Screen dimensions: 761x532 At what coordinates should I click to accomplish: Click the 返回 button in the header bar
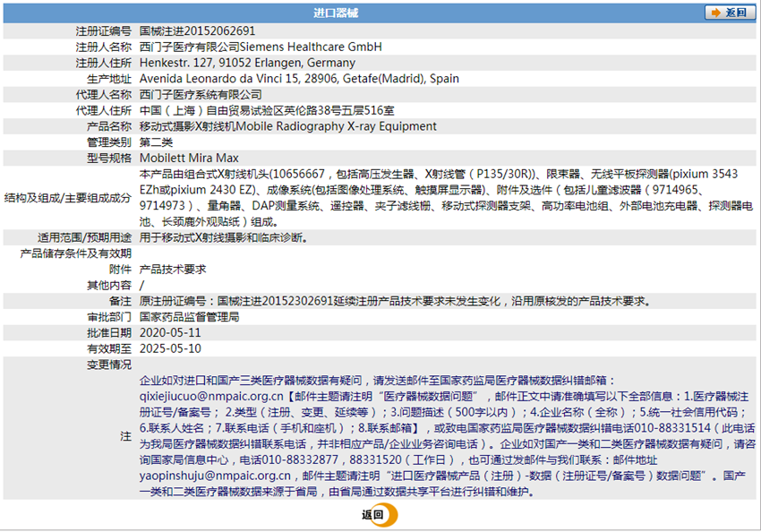(x=730, y=13)
